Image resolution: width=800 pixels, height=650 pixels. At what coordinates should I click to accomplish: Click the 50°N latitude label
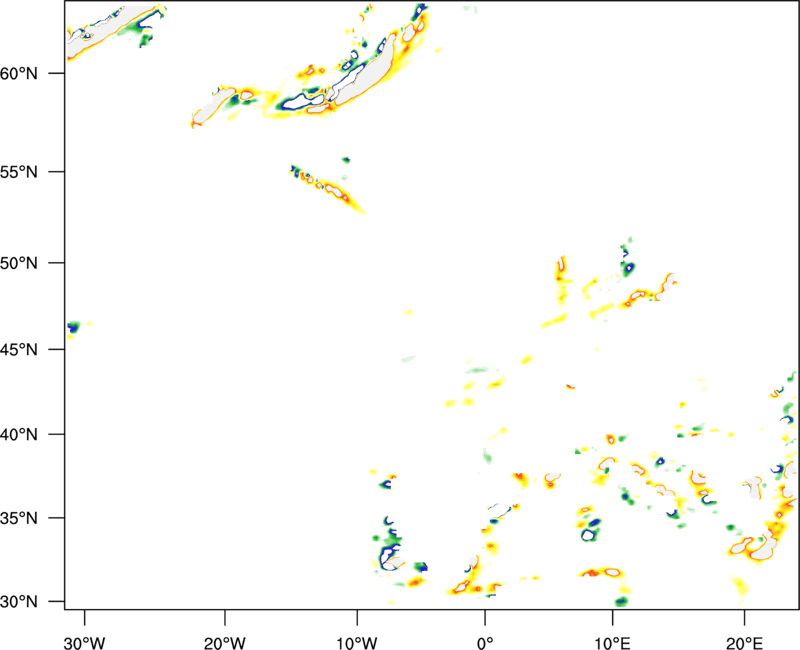click(x=19, y=263)
